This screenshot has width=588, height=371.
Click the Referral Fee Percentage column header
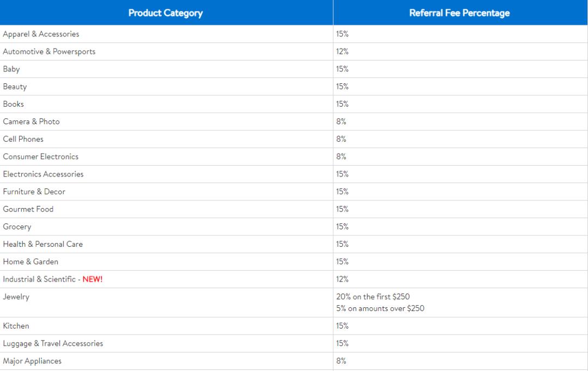460,13
